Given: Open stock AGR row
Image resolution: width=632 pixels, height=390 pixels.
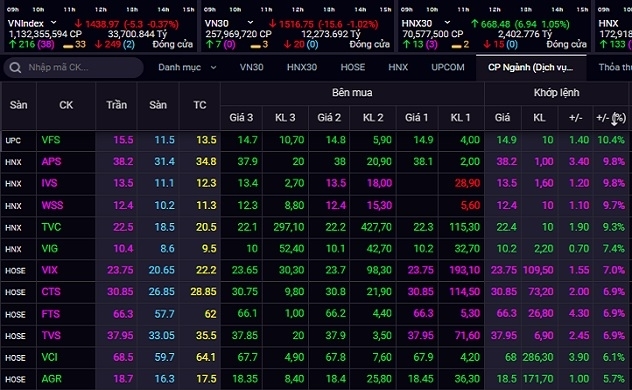Looking at the screenshot, I should (316, 379).
